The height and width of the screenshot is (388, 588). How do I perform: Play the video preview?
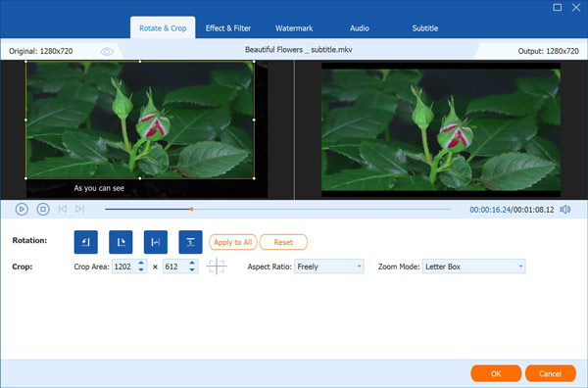[22, 209]
